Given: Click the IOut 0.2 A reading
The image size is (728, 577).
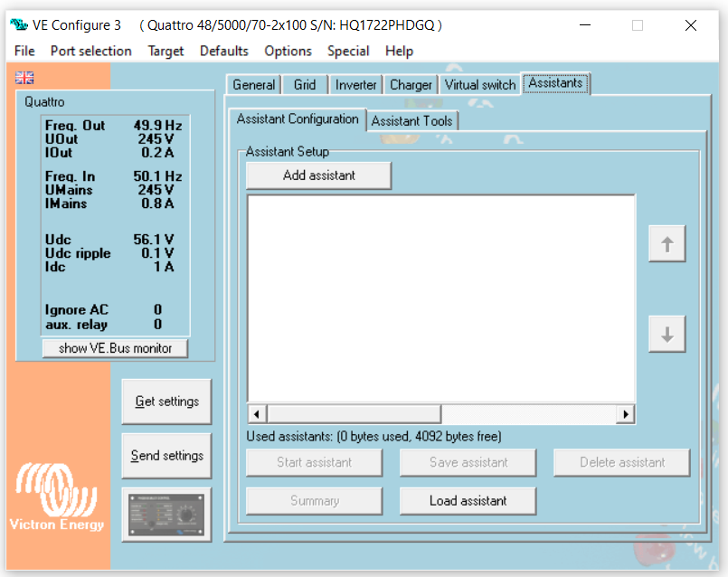Looking at the screenshot, I should point(109,152).
